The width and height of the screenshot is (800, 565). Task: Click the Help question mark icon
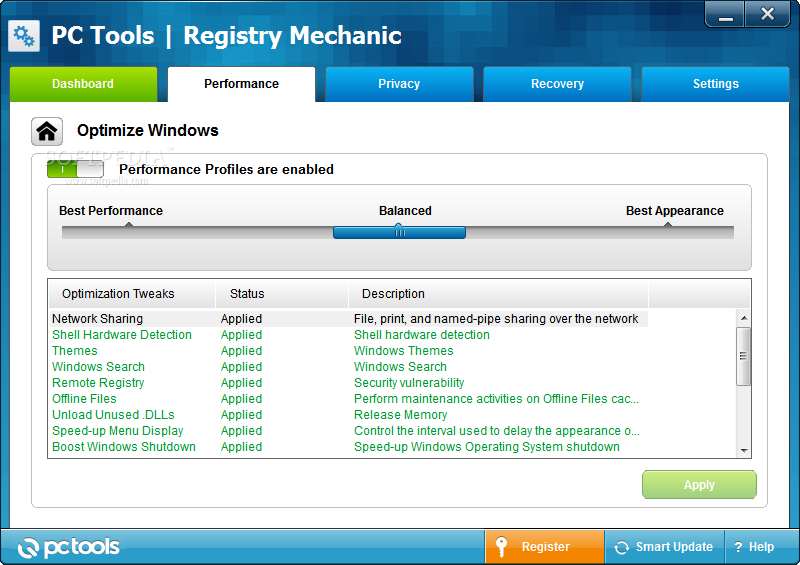pyautogui.click(x=738, y=547)
